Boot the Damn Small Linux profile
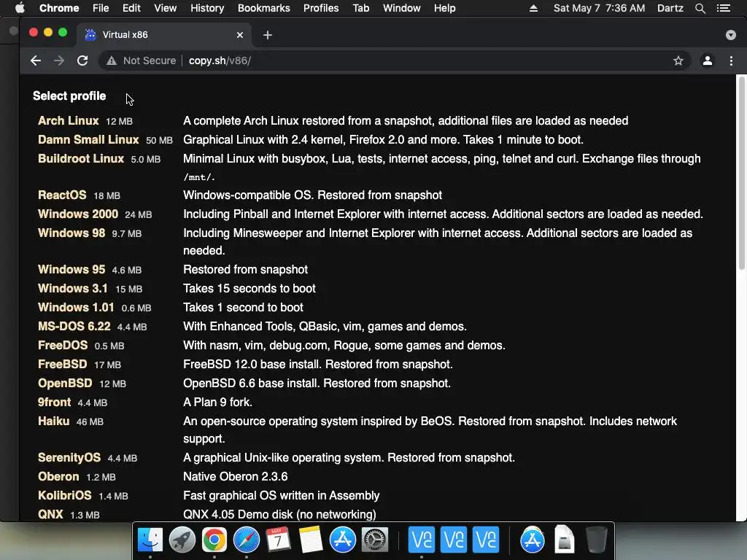The width and height of the screenshot is (747, 560). point(88,140)
